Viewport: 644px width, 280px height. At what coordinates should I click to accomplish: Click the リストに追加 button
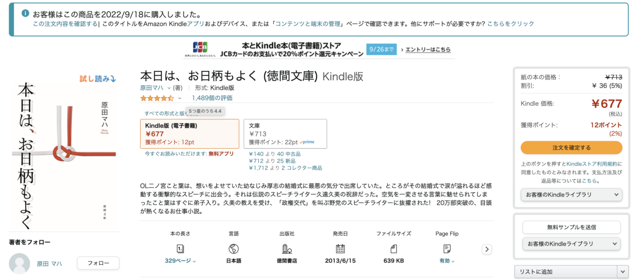click(x=566, y=272)
